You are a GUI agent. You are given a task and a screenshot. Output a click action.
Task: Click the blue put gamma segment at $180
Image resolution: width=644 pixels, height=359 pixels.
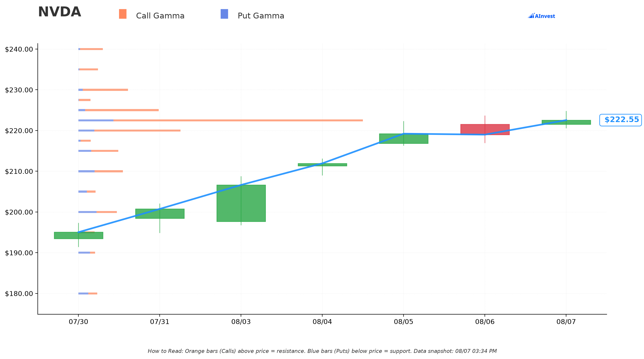(83, 293)
